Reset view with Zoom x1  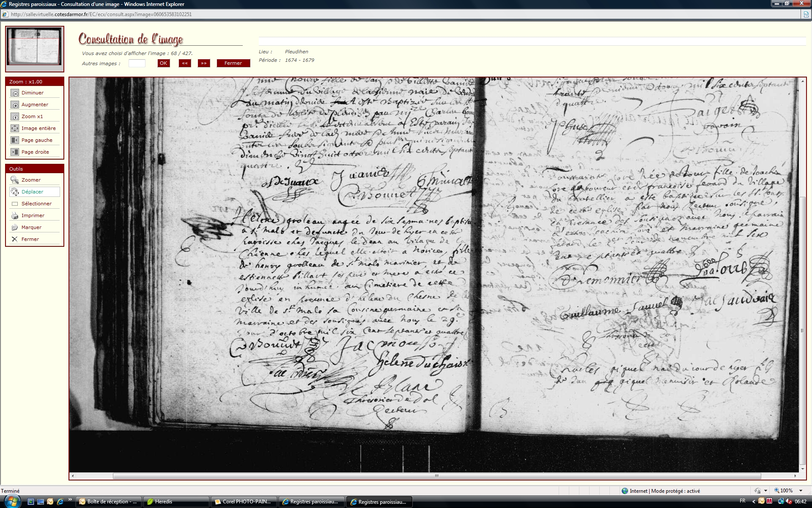pyautogui.click(x=15, y=117)
